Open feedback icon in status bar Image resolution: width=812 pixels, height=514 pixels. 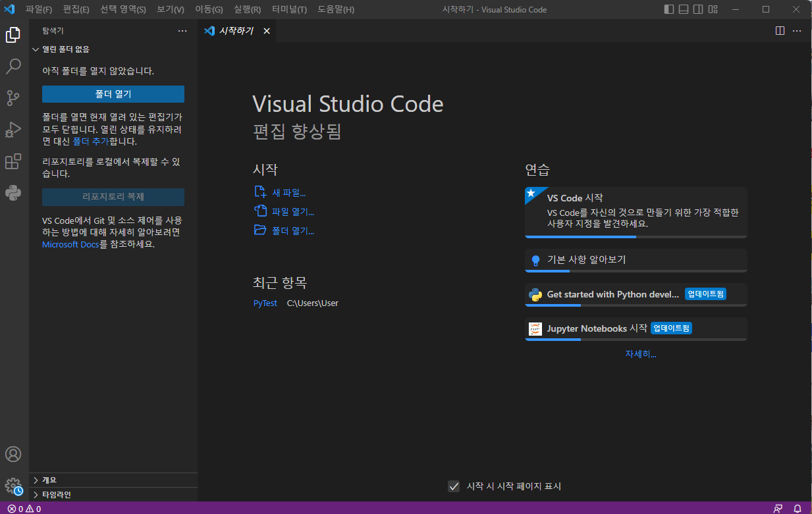click(x=778, y=509)
